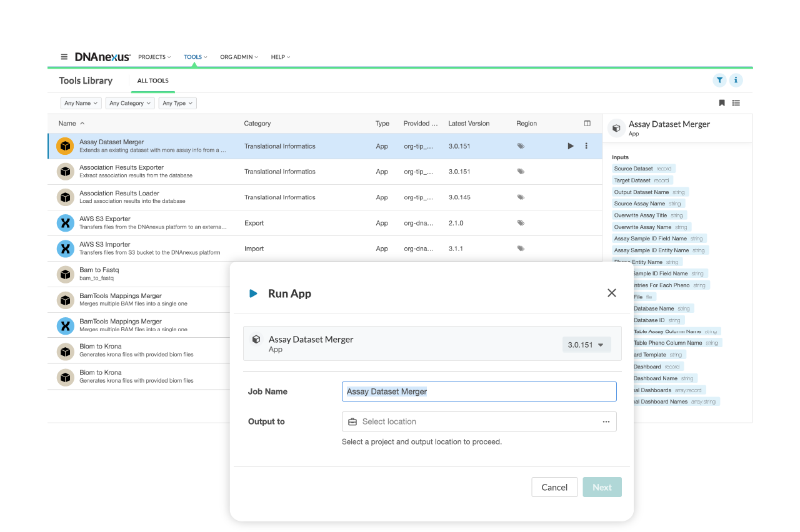Expand the Help menu
The width and height of the screenshot is (800, 532).
click(281, 57)
